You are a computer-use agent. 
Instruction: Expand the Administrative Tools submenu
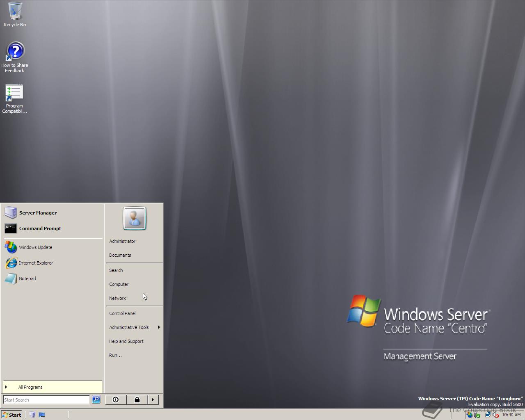pos(135,327)
